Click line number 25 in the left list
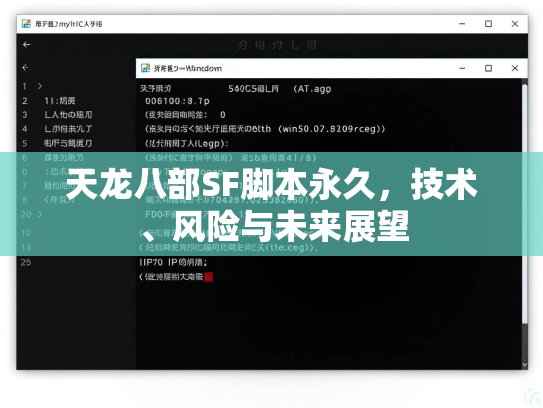The image size is (543, 408). pos(26,262)
